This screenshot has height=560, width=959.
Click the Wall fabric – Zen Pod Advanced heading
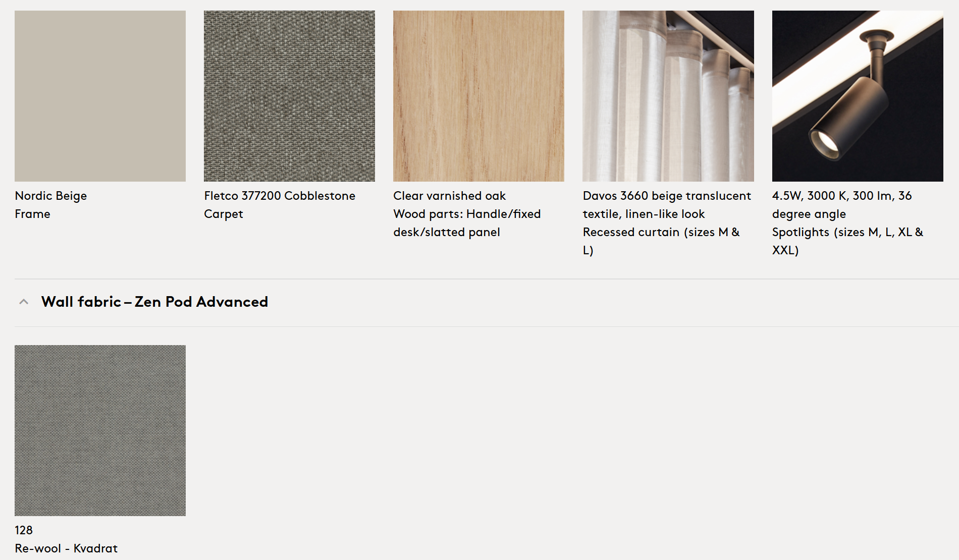pos(154,302)
